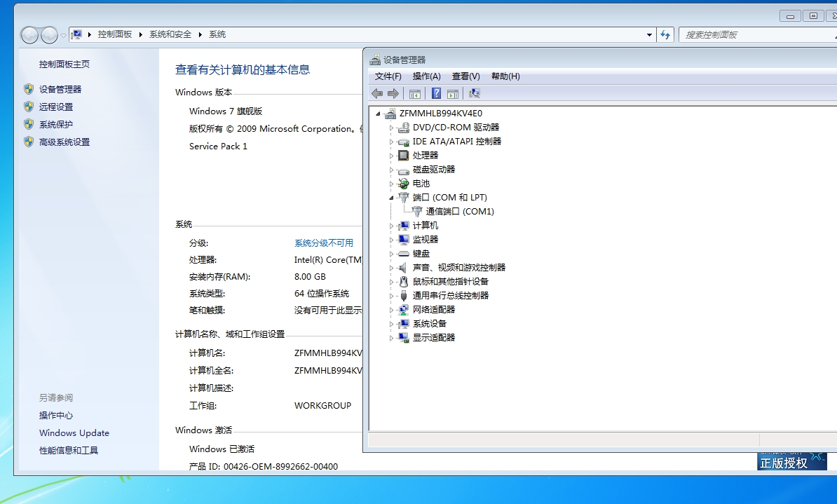Collapse the ZFMMHLB994KV4E0 root node

point(378,114)
